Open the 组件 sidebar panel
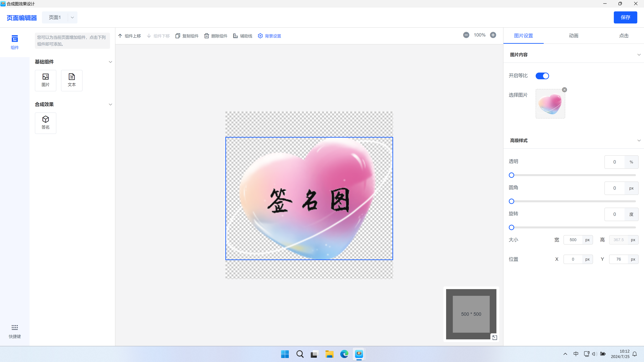644x362 pixels. [x=15, y=42]
